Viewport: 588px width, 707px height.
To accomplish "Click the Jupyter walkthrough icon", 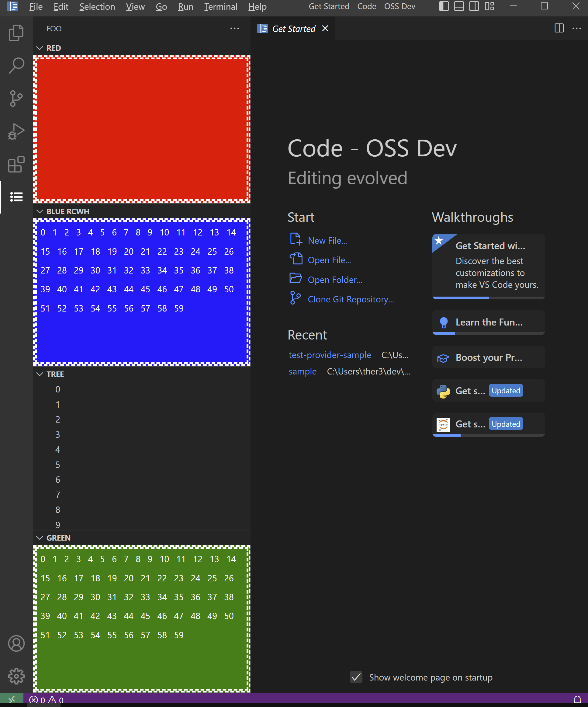I will [443, 425].
